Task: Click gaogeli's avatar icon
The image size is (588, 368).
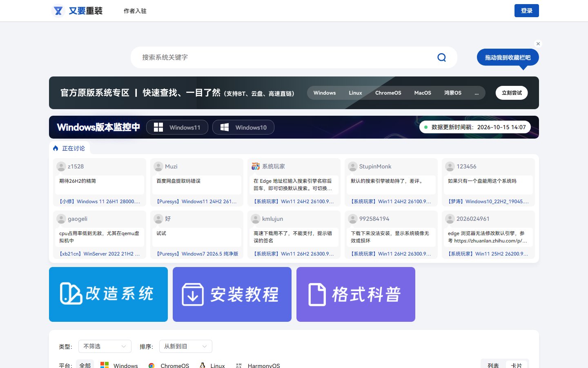Action: point(61,219)
